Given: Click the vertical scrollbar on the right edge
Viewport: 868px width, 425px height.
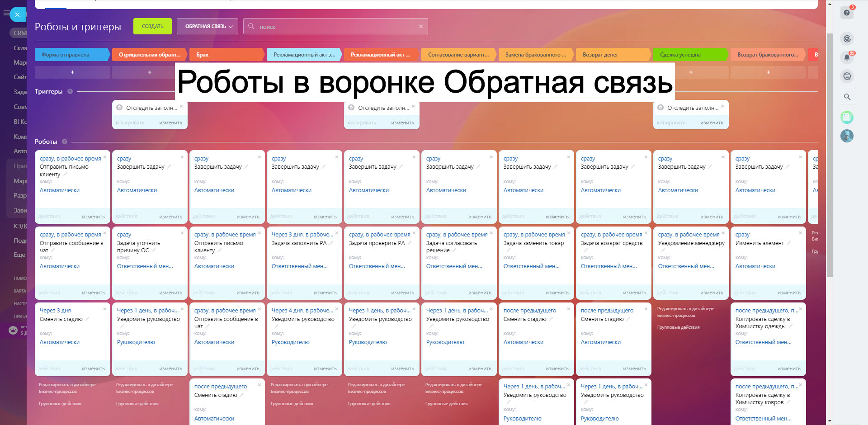Looking at the screenshot, I should [x=830, y=154].
